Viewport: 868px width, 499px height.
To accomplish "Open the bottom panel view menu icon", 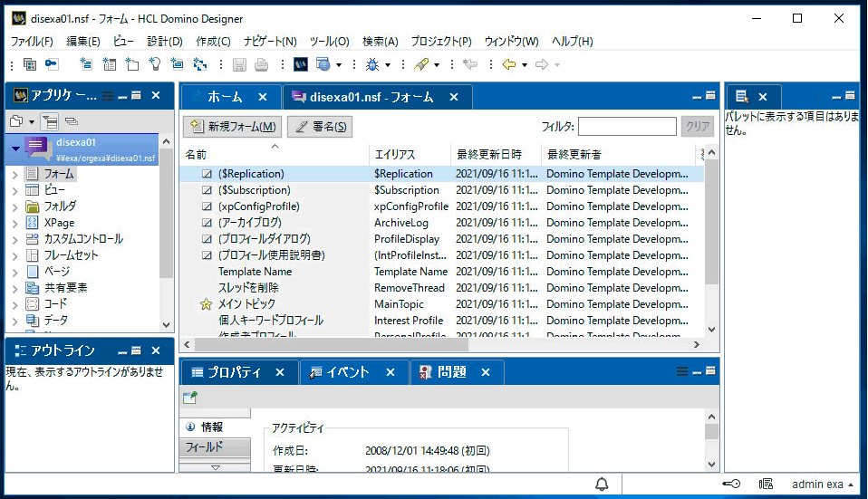I will (x=682, y=372).
